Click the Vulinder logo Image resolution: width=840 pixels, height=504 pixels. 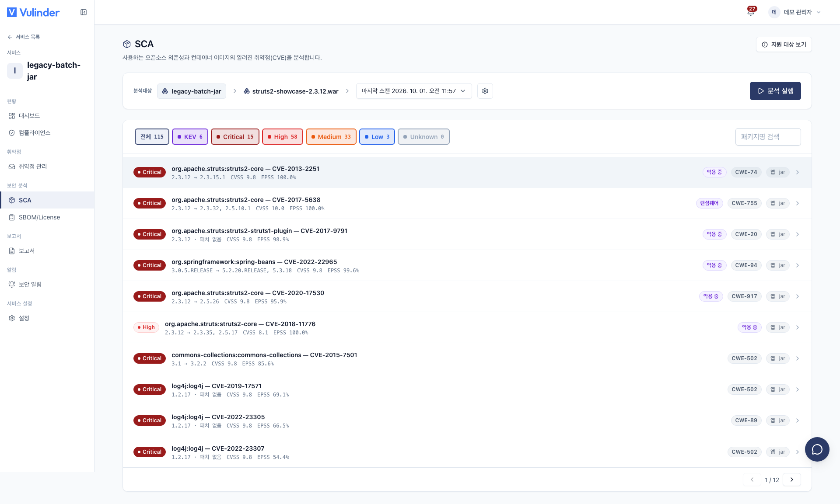(33, 12)
